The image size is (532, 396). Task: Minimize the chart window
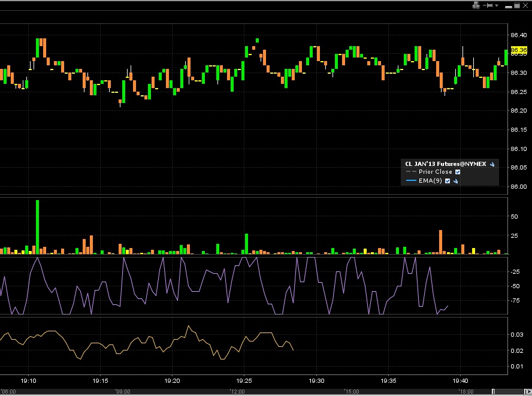coord(509,5)
